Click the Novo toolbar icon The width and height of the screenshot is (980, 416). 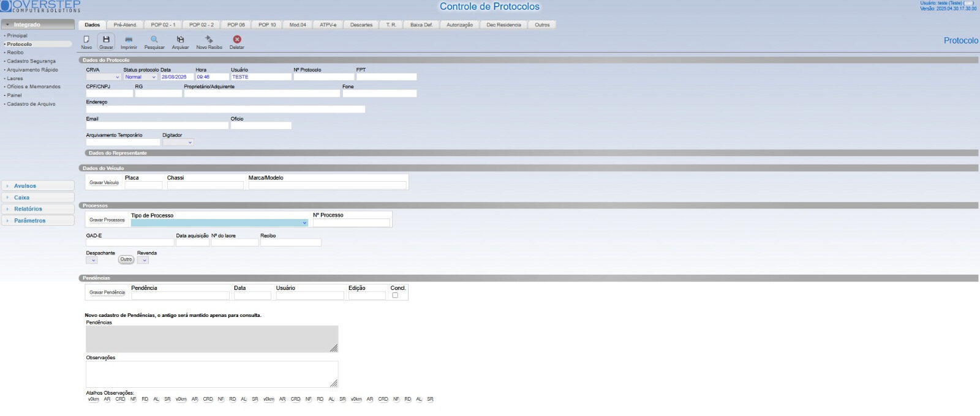pyautogui.click(x=86, y=42)
